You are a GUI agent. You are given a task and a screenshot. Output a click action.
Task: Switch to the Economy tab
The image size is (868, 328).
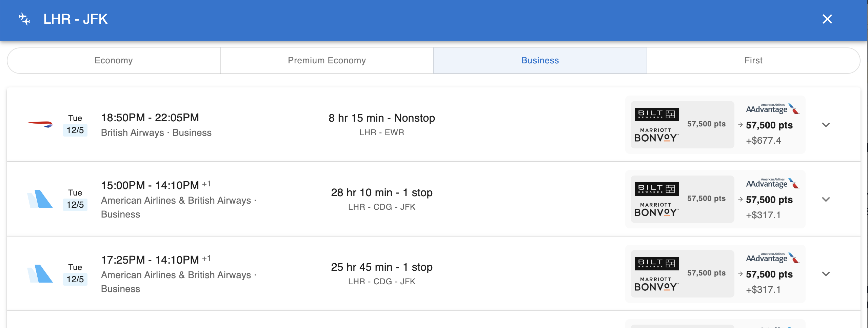[114, 60]
